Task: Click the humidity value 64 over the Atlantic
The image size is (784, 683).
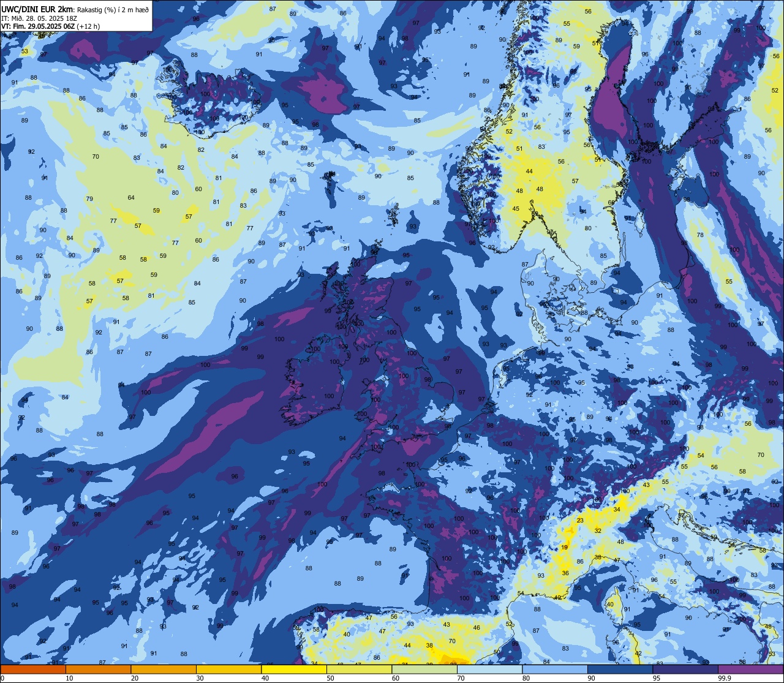Action: (131, 197)
